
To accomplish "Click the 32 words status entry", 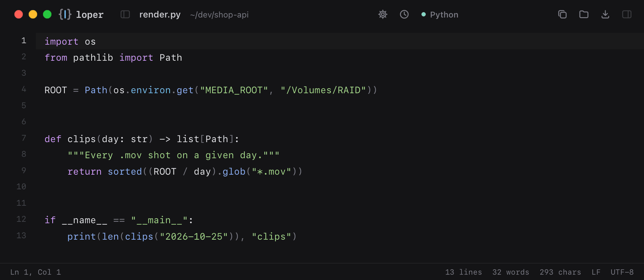I will click(511, 272).
